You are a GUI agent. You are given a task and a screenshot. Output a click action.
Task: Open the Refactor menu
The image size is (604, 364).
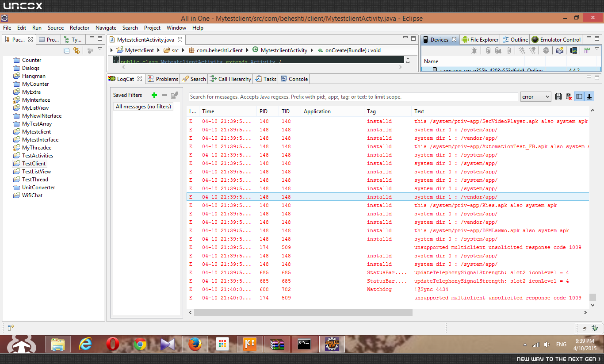[80, 28]
